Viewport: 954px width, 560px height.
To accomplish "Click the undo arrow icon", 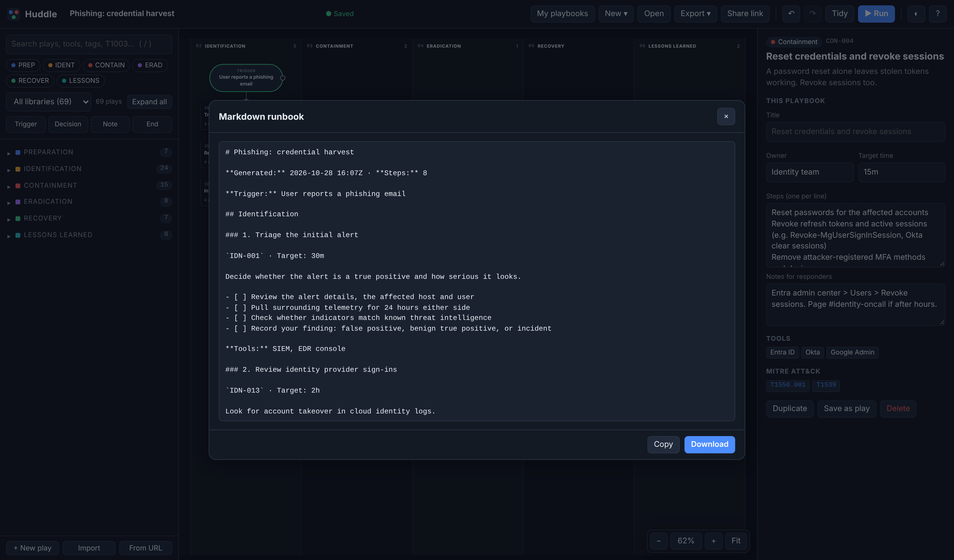I will (791, 14).
